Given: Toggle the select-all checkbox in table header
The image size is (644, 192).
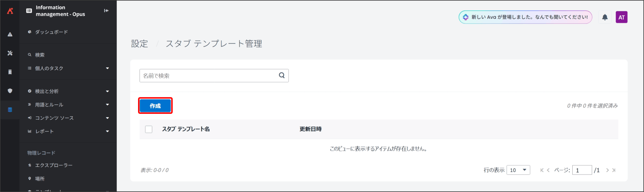Looking at the screenshot, I should [x=148, y=129].
